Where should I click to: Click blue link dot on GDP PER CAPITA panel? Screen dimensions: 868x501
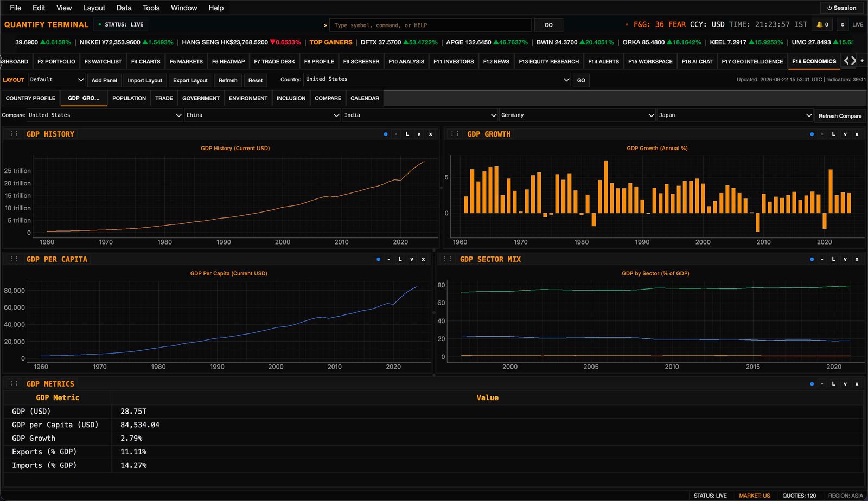pos(379,259)
